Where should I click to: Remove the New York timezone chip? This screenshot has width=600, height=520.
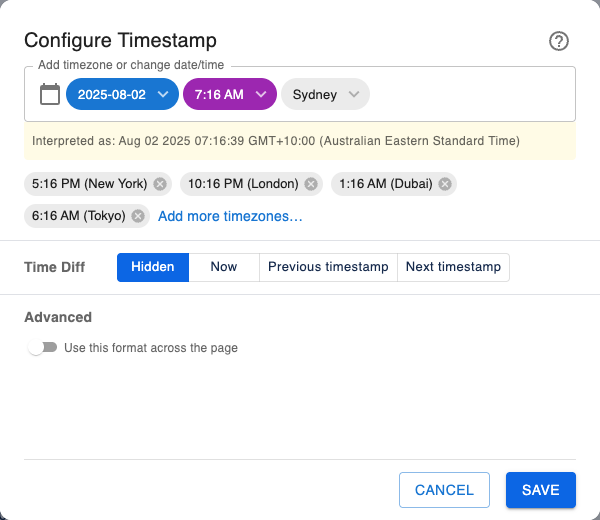pyautogui.click(x=160, y=184)
